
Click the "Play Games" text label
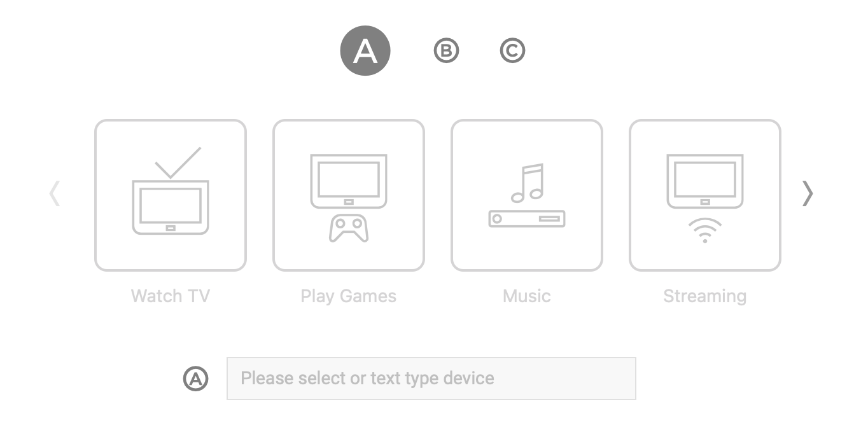(348, 296)
